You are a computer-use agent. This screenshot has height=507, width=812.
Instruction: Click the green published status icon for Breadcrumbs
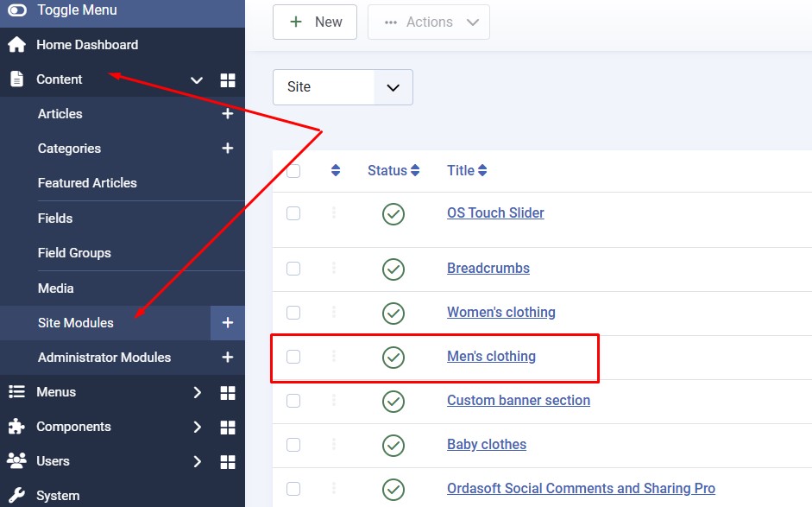pos(393,269)
